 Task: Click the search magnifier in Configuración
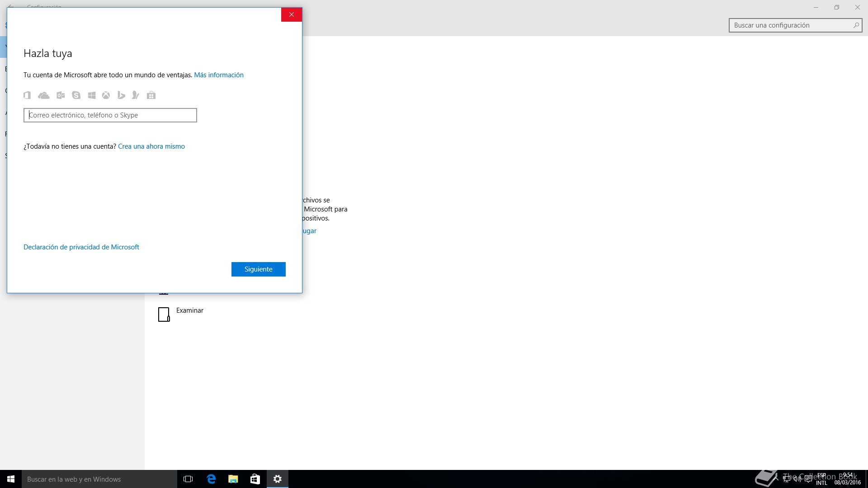(x=856, y=25)
